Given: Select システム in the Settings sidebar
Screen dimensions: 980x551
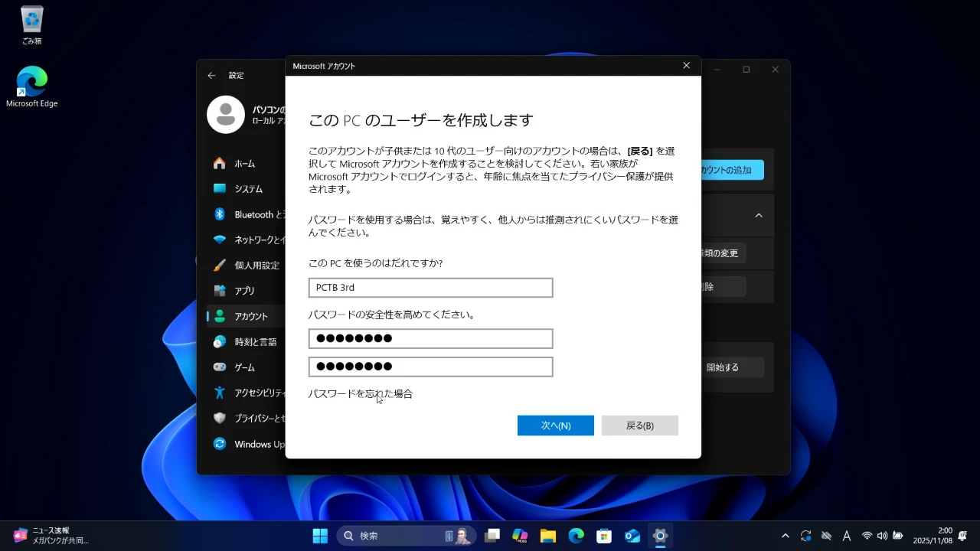Looking at the screenshot, I should (248, 189).
